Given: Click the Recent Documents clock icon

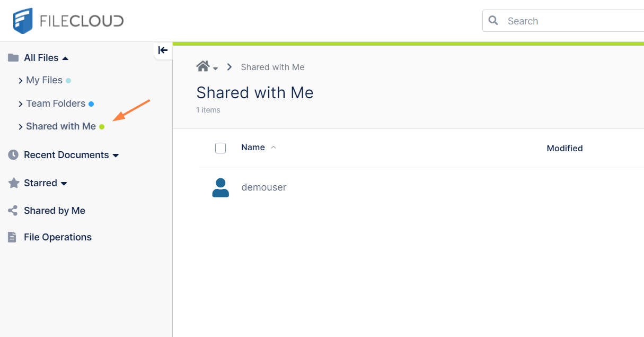Looking at the screenshot, I should tap(13, 155).
